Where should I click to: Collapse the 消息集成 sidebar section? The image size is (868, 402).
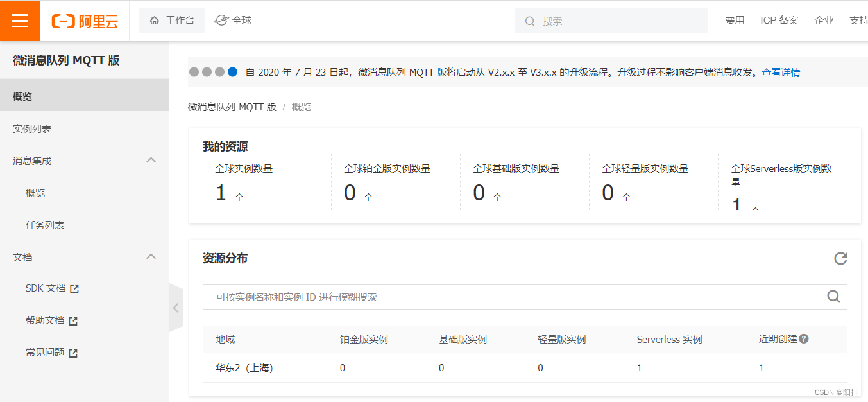pos(151,160)
